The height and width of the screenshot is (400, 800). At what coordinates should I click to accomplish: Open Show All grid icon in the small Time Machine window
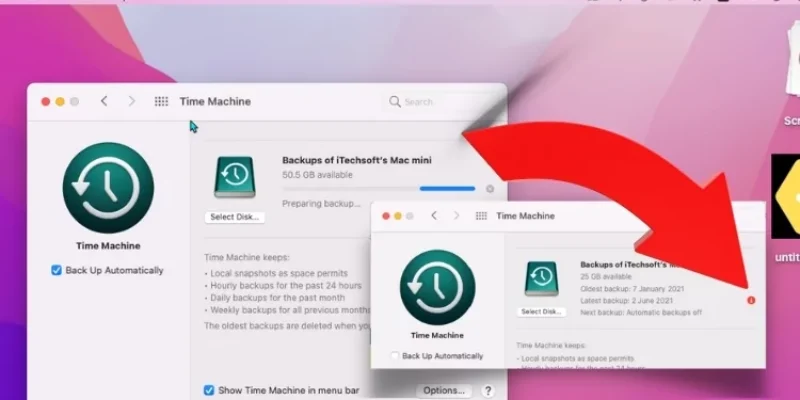(481, 216)
